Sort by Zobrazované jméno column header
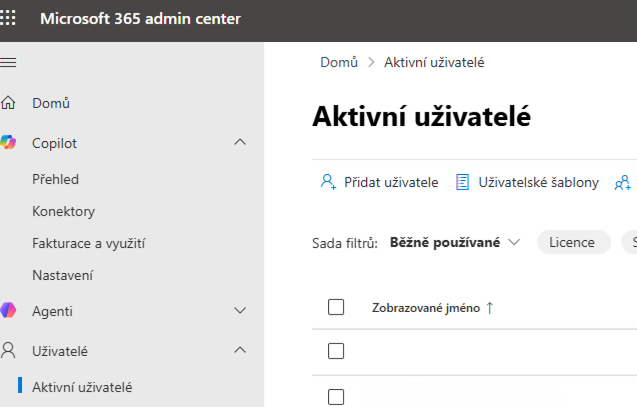 (x=426, y=308)
